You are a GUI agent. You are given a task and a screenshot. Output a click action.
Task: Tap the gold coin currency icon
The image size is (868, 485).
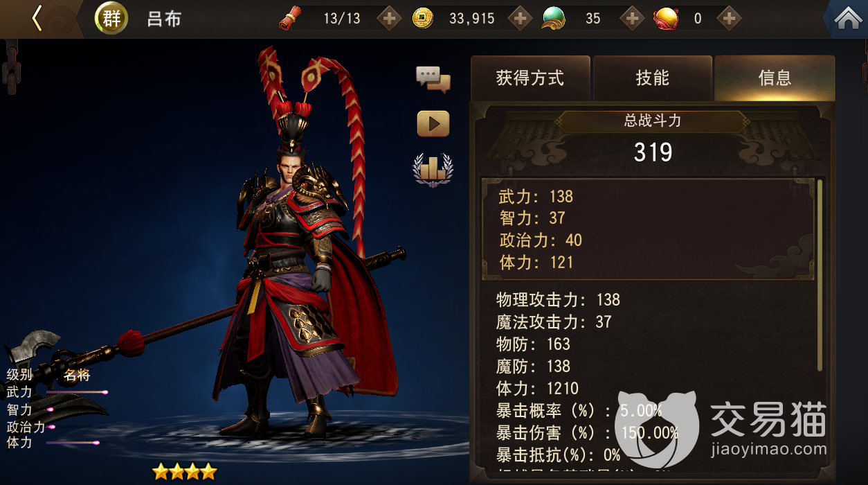[x=422, y=19]
